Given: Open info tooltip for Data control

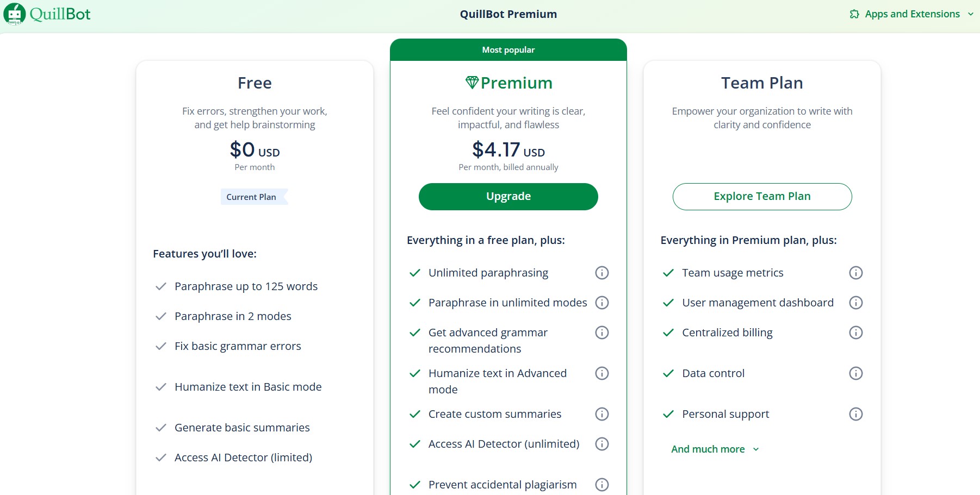Looking at the screenshot, I should click(x=855, y=373).
